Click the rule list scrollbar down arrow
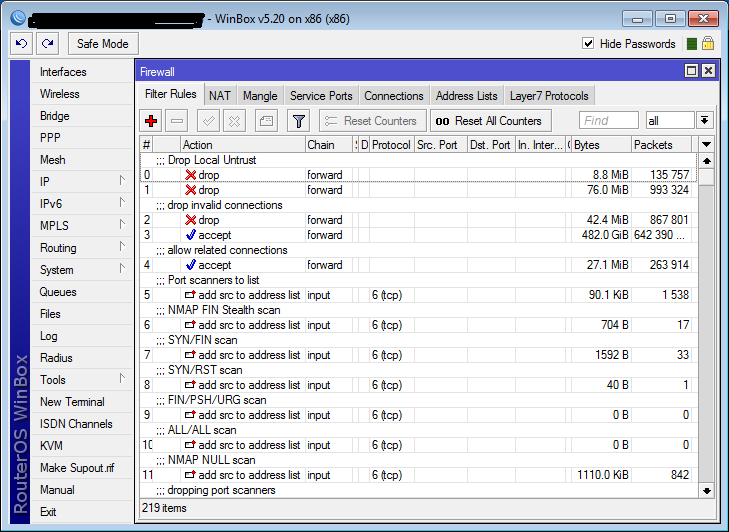Viewport: 729px width, 532px height. pyautogui.click(x=707, y=491)
